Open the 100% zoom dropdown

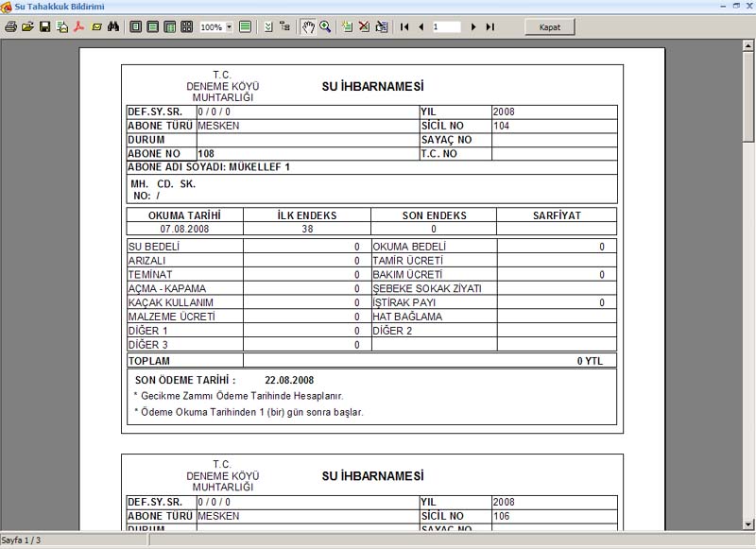(x=230, y=27)
